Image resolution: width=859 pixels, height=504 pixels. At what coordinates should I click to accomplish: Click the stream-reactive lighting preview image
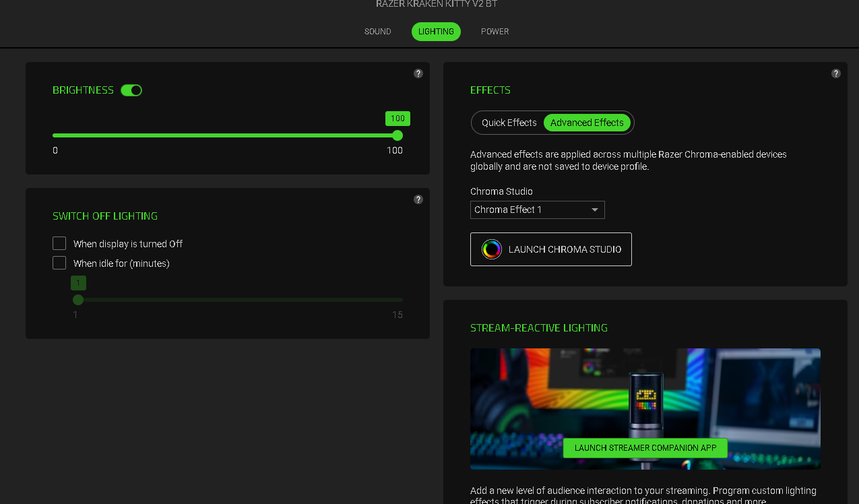pos(645,391)
